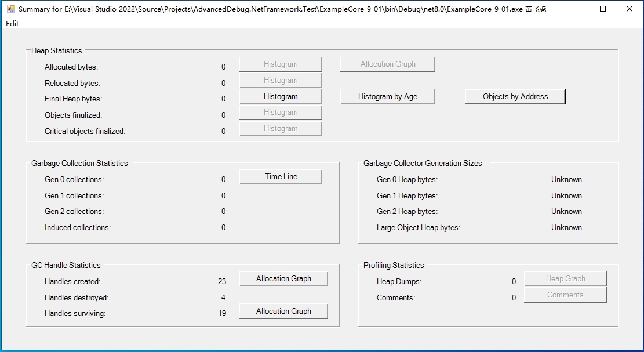This screenshot has height=352, width=644.
Task: Open the Histogram by Age view
Action: click(x=387, y=97)
